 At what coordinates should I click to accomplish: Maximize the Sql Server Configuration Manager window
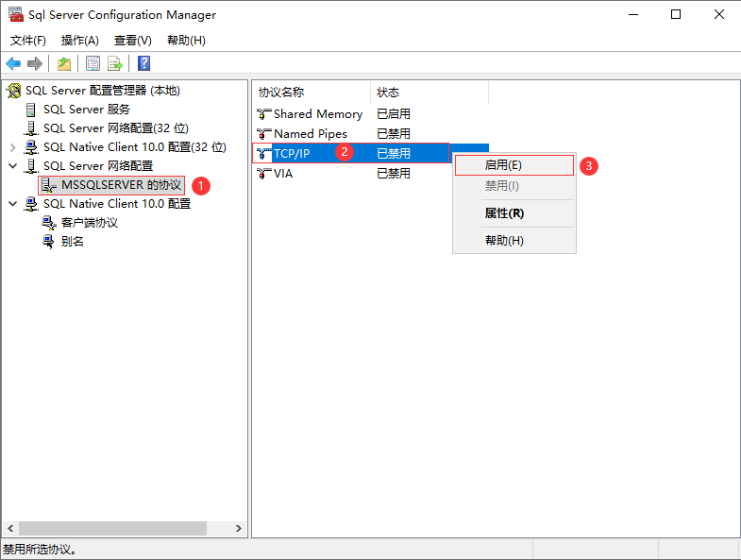click(676, 15)
